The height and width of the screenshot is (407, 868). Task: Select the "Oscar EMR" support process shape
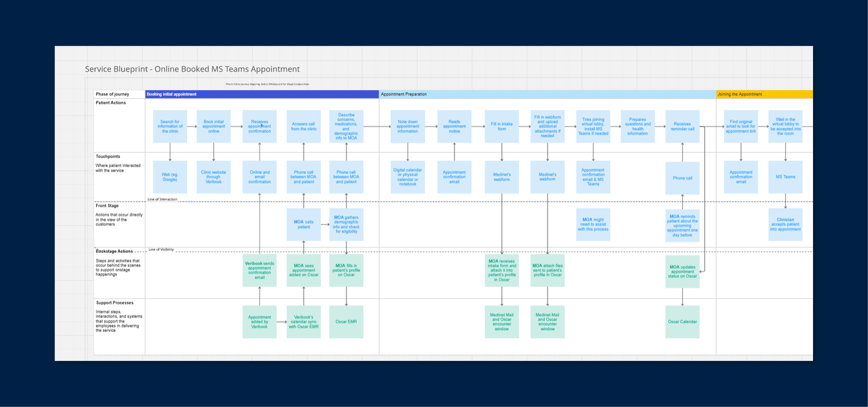[x=346, y=322]
